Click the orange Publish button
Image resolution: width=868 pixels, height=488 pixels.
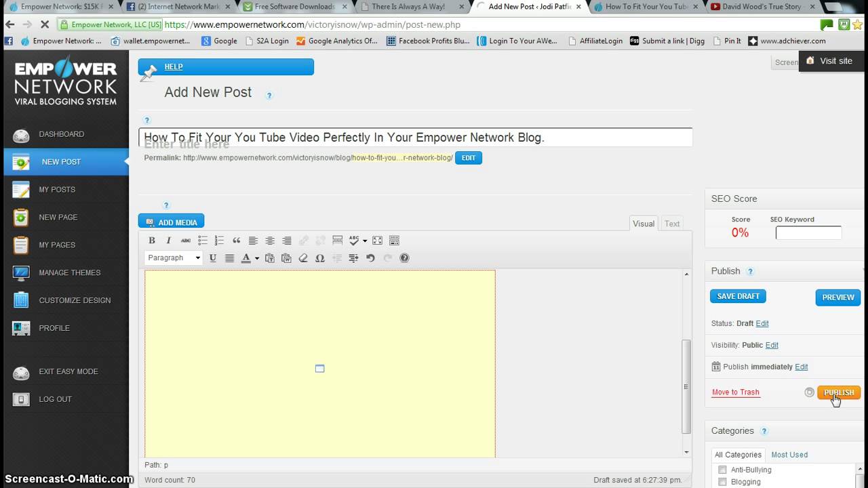pyautogui.click(x=839, y=392)
